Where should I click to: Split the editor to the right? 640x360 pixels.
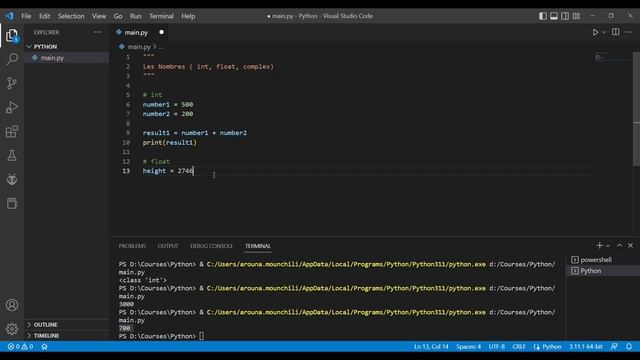(x=616, y=32)
